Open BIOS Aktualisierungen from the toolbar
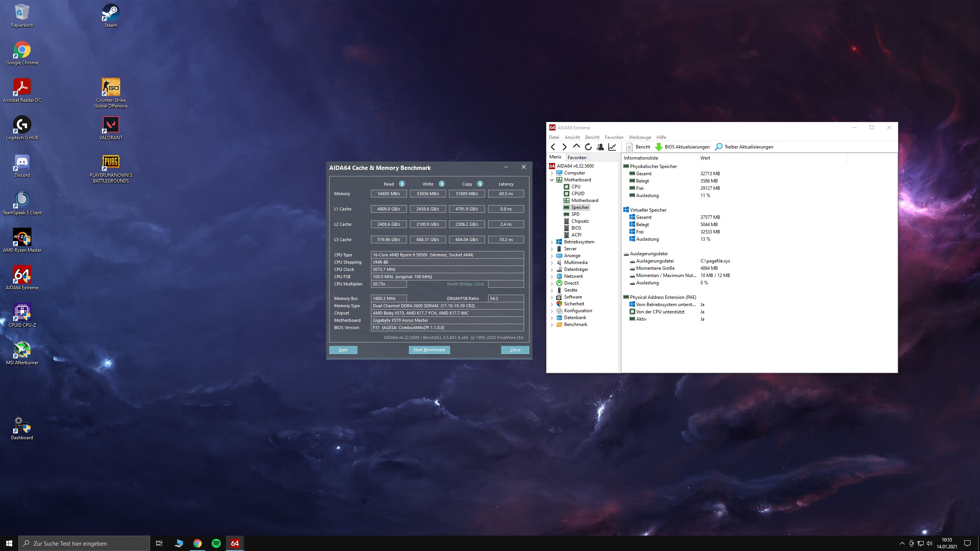 683,147
